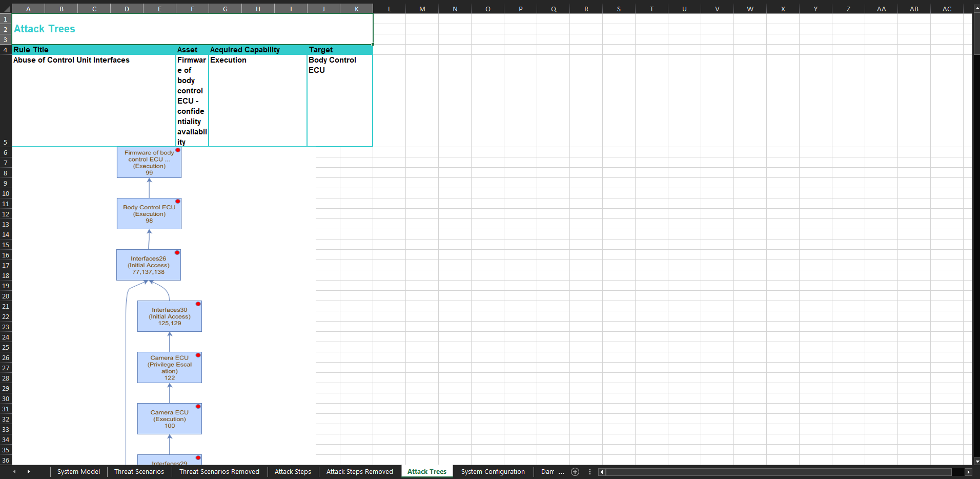Click the horizontal scrollbar right arrow
The width and height of the screenshot is (980, 479).
point(968,472)
